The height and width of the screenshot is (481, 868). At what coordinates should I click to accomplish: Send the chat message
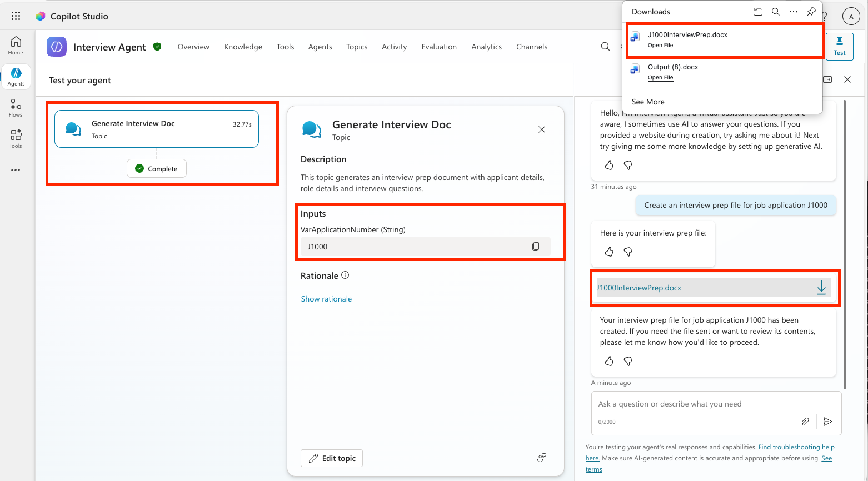click(x=827, y=422)
